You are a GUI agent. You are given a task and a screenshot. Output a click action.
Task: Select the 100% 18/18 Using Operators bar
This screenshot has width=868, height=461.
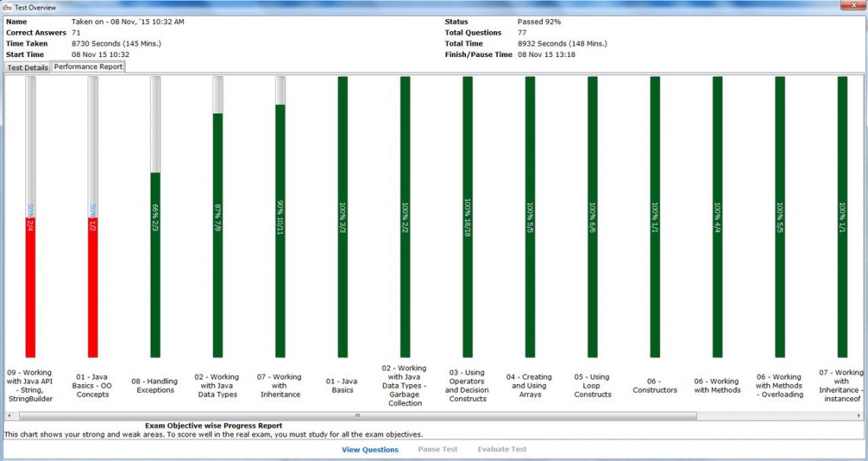(x=468, y=217)
